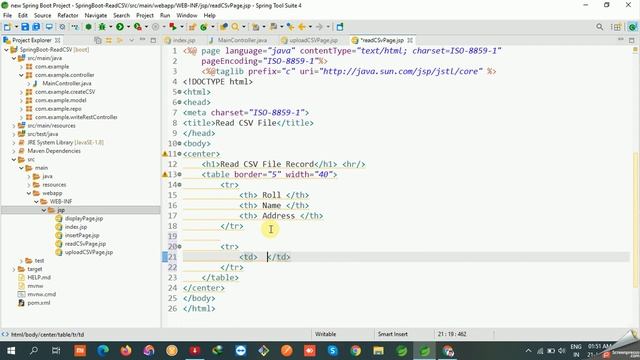This screenshot has height=360, width=640.
Task: Open the Window menu
Action: point(187,15)
